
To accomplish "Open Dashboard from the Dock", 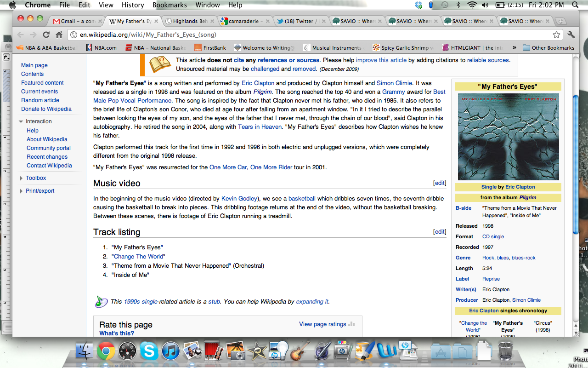I will tap(127, 351).
